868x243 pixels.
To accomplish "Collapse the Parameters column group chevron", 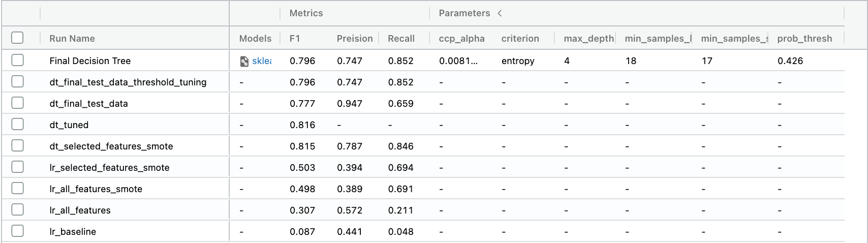I will coord(500,13).
